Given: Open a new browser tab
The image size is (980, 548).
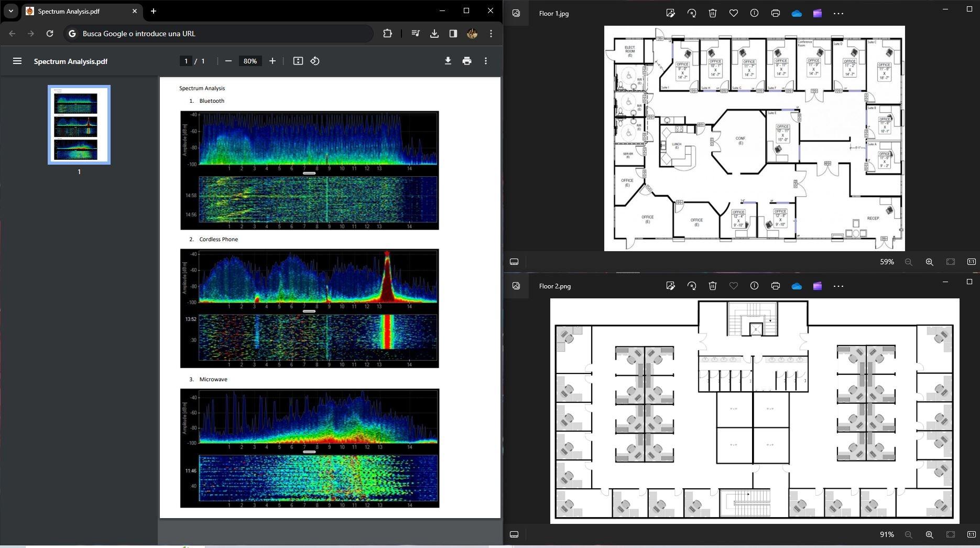Looking at the screenshot, I should [x=154, y=11].
